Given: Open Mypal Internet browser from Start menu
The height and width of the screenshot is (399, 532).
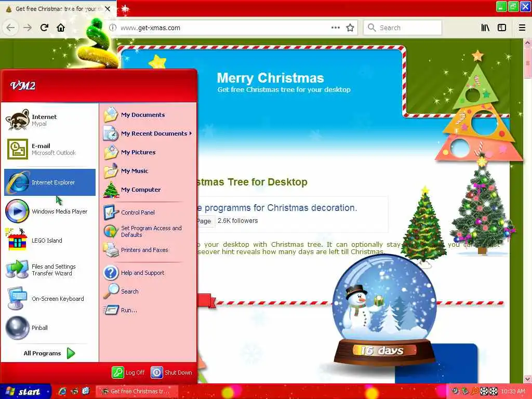Looking at the screenshot, I should coord(50,120).
